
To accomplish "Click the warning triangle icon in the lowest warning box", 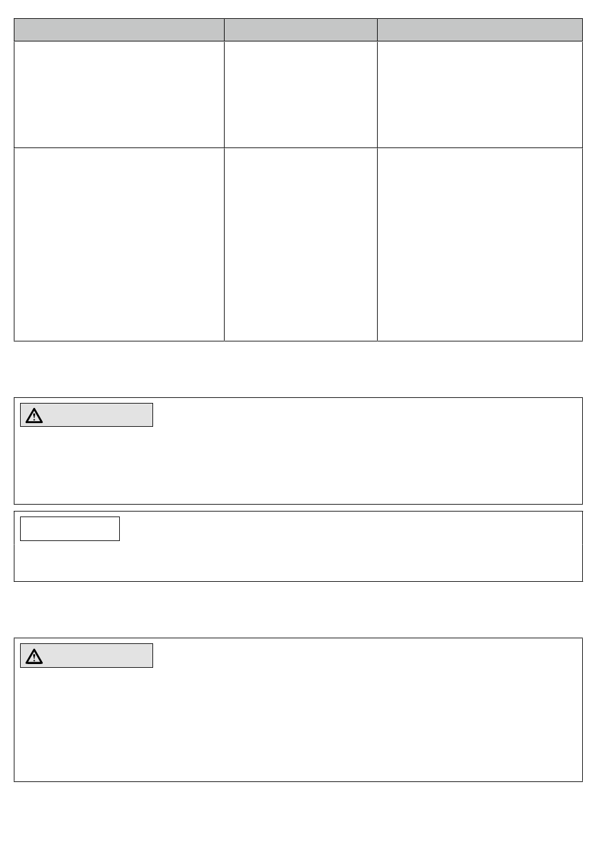I will click(34, 656).
